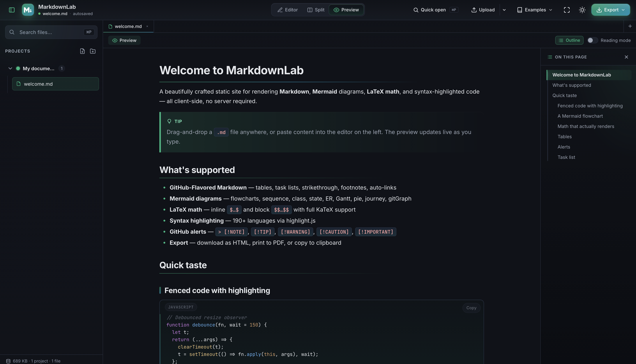The height and width of the screenshot is (364, 636).
Task: Collapse the My documents project
Action: tap(10, 68)
